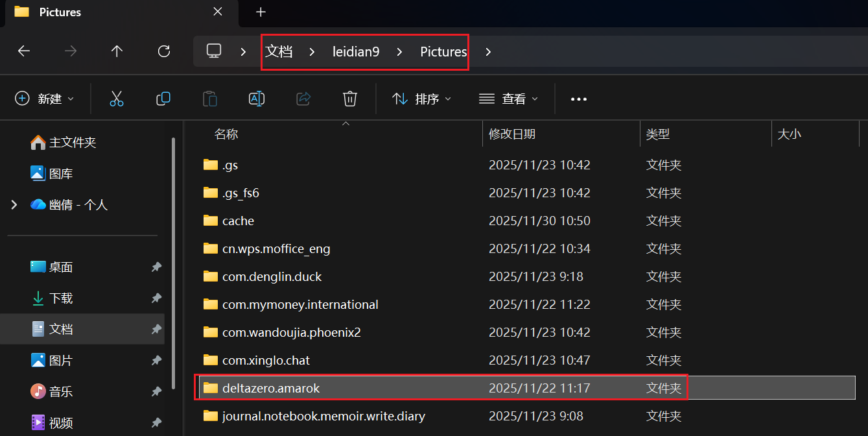Sort by 修改日期 column header
This screenshot has width=868, height=436.
tap(512, 134)
